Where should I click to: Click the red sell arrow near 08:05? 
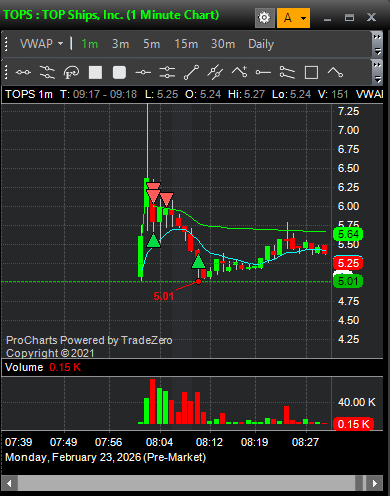tap(166, 199)
